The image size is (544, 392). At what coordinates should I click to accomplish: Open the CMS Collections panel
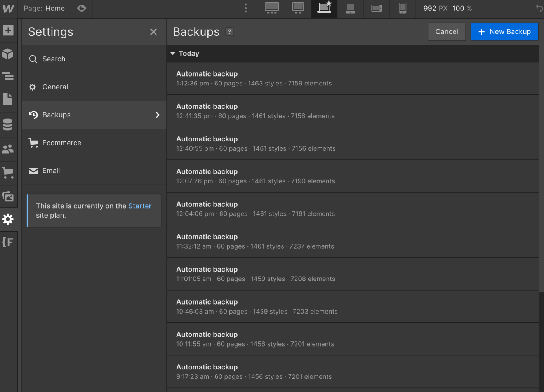click(8, 124)
